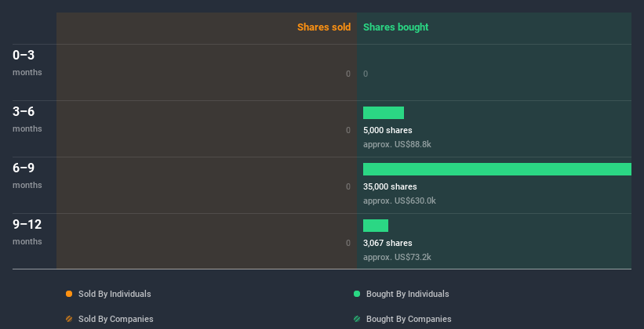Click the striped Sold By Companies legend icon
The width and height of the screenshot is (644, 329).
point(69,319)
